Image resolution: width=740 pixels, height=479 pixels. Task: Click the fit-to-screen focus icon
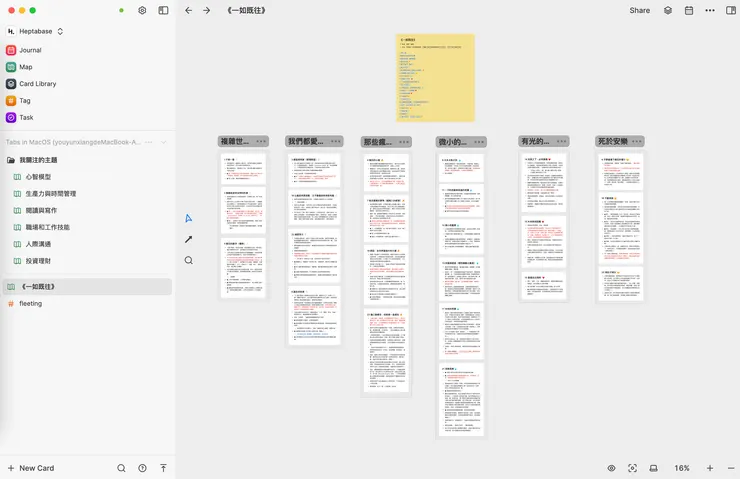click(x=632, y=468)
